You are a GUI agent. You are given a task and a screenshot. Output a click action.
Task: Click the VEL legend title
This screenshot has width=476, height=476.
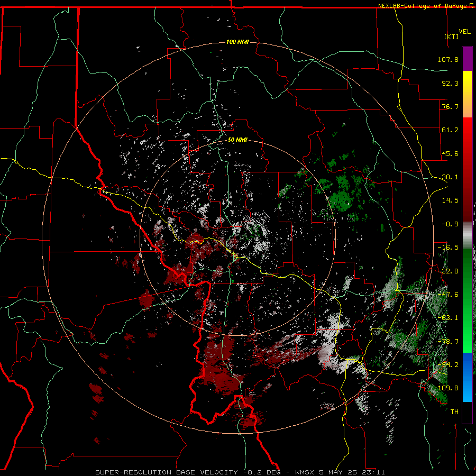tap(464, 32)
